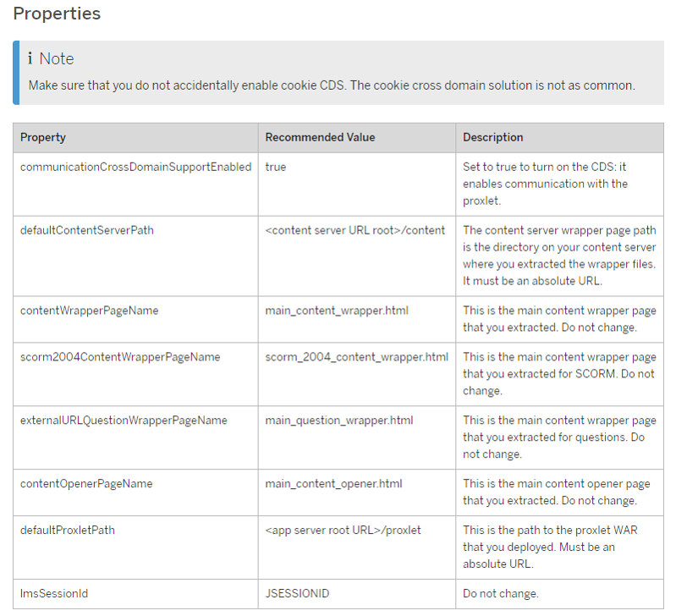676x616 pixels.
Task: Select the Description column header
Action: (559, 138)
